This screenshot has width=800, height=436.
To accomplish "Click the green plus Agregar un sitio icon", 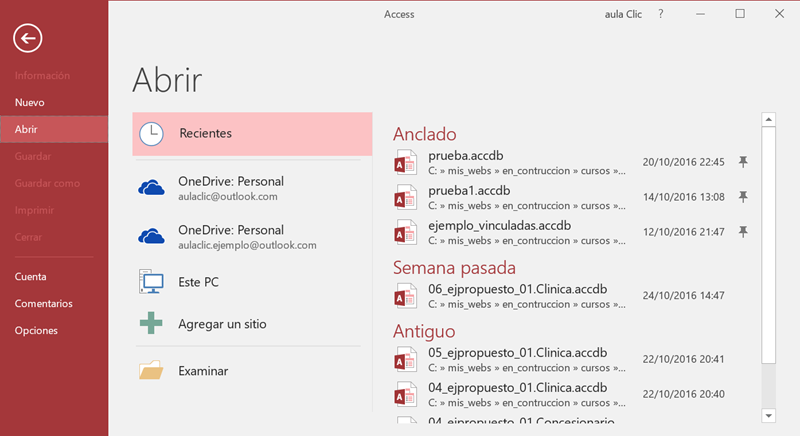I will [x=151, y=324].
